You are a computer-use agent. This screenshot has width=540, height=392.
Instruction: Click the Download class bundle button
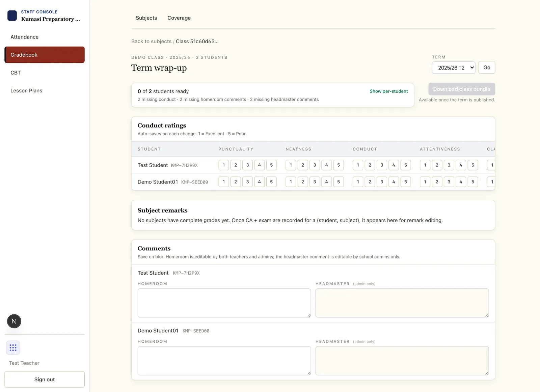[x=462, y=89]
